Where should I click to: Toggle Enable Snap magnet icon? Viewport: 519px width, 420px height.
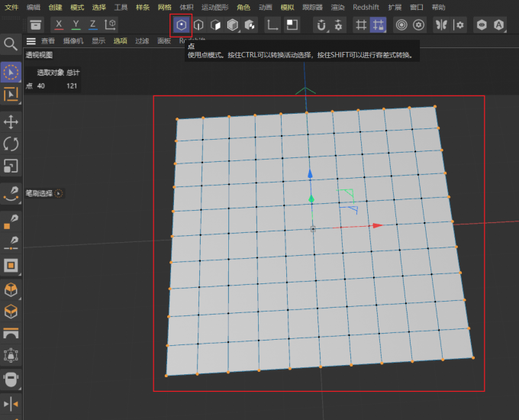[321, 25]
